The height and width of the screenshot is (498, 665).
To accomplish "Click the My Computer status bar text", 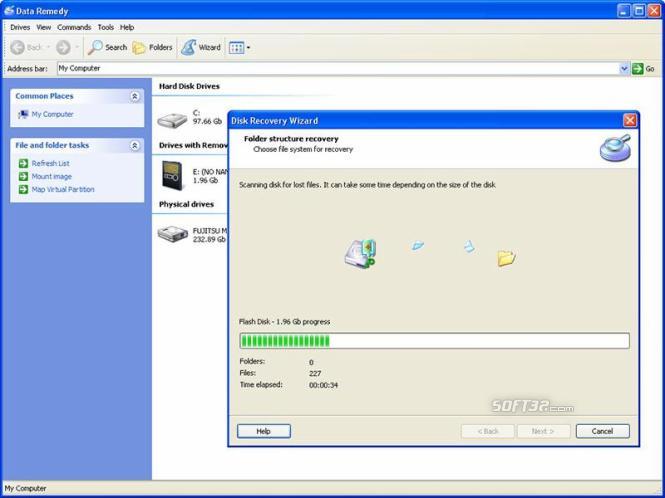I will point(25,488).
